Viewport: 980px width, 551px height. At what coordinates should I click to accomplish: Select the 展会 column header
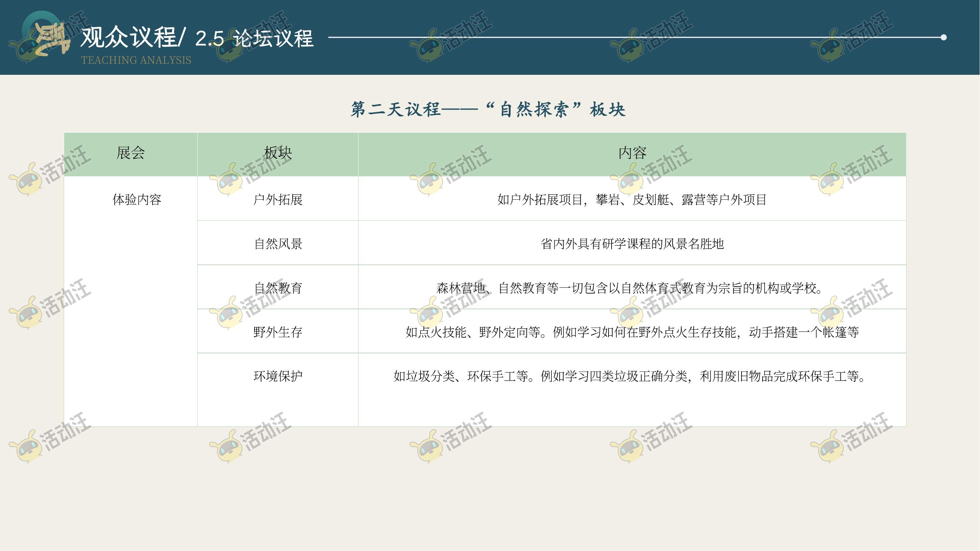tap(131, 153)
